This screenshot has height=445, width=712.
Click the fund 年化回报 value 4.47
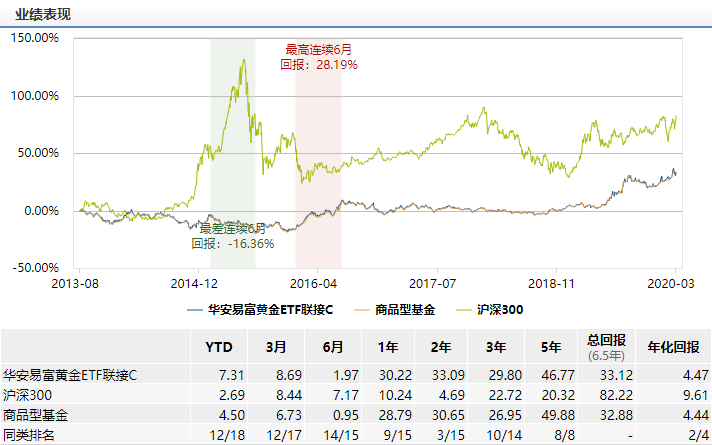pos(696,375)
